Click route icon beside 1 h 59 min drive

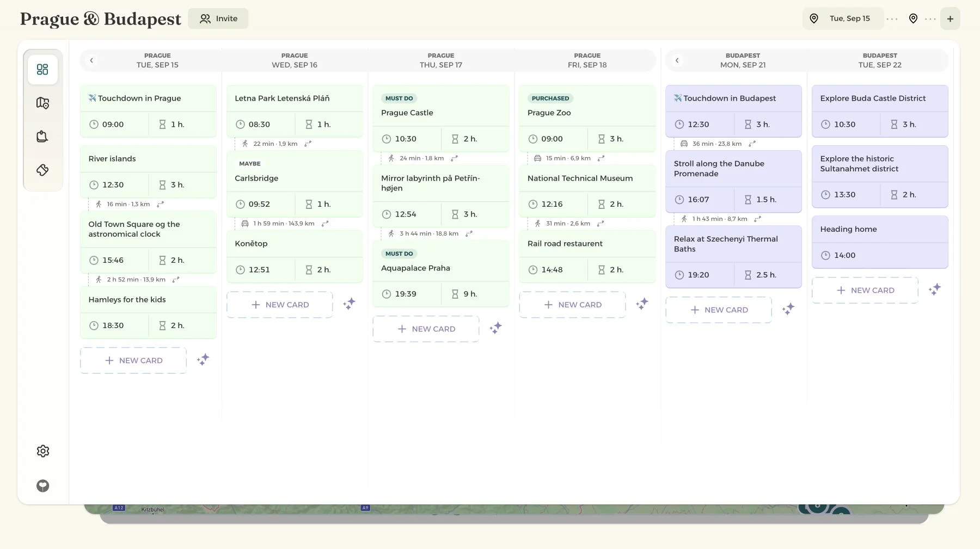pos(325,224)
